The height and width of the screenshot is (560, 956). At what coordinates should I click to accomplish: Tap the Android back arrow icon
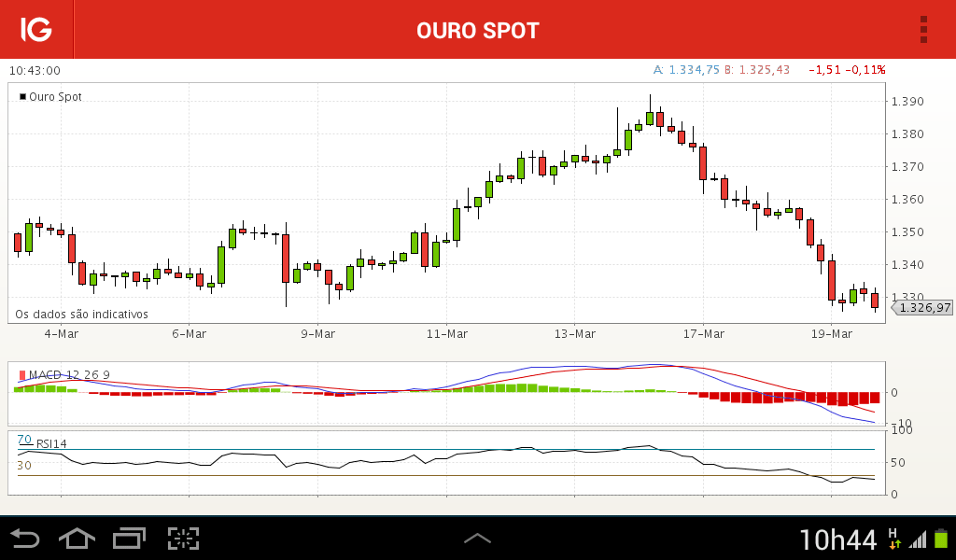pyautogui.click(x=25, y=539)
